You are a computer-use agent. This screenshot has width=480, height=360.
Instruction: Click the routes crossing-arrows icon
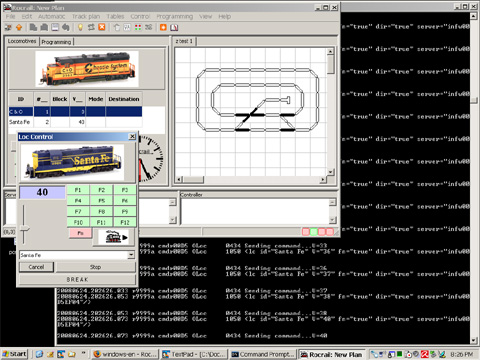[x=149, y=27]
